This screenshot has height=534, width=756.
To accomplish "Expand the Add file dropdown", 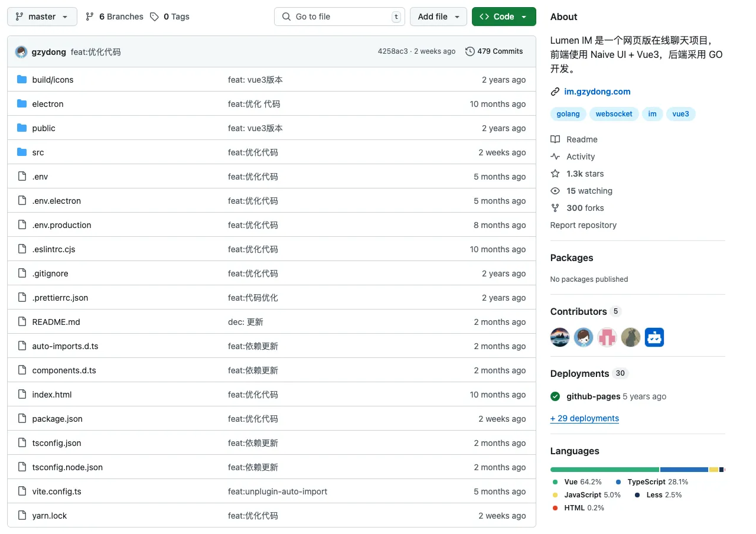I will coord(438,17).
